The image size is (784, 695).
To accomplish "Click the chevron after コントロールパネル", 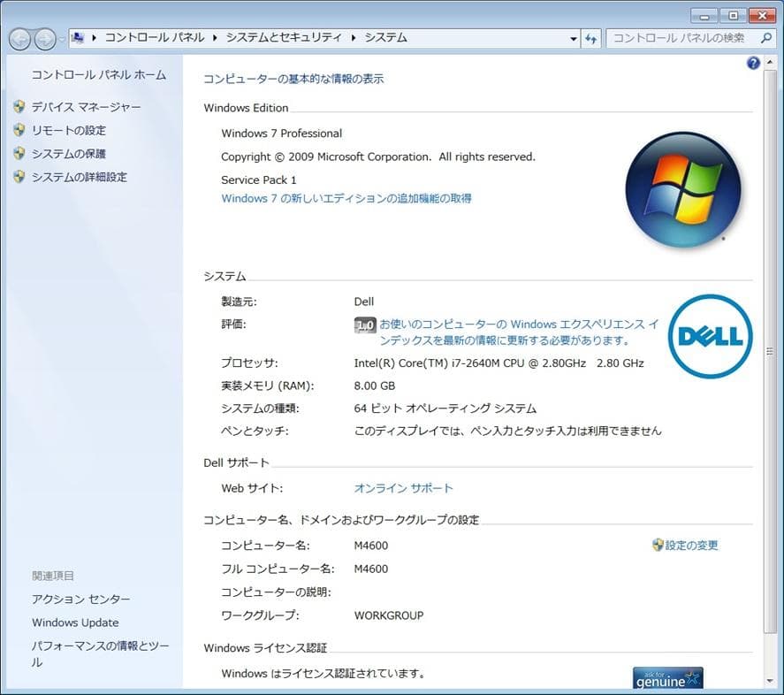I will (x=212, y=38).
